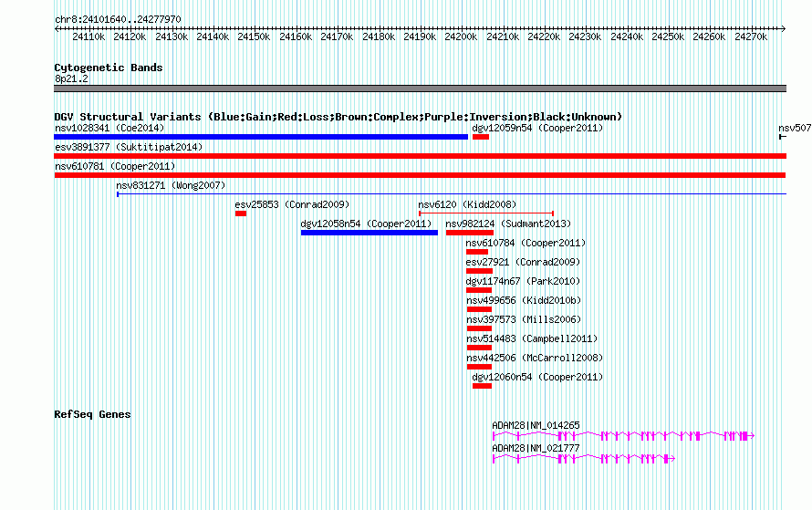
Task: Click the 24110k ruler tick label
Action: point(88,36)
